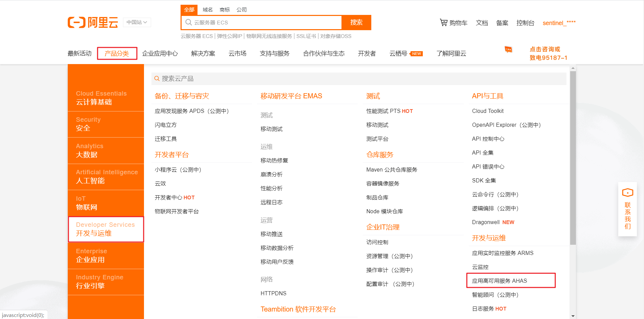Image resolution: width=644 pixels, height=319 pixels.
Task: Open 开发者 menu item
Action: click(367, 54)
